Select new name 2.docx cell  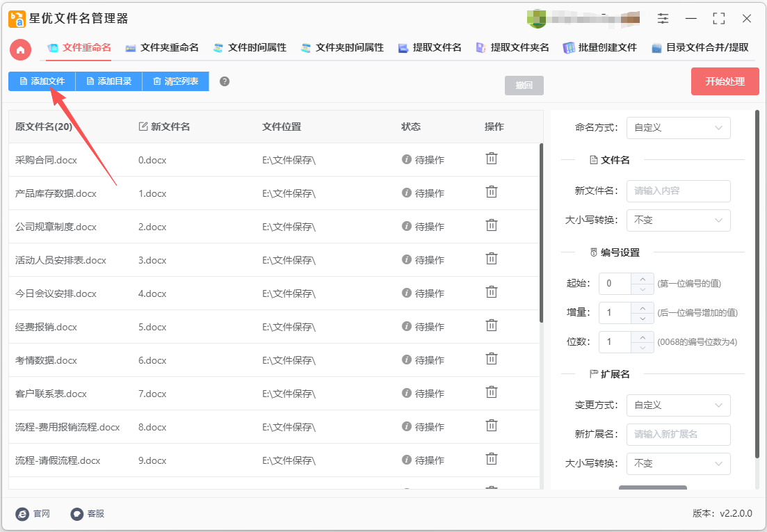pyautogui.click(x=152, y=227)
